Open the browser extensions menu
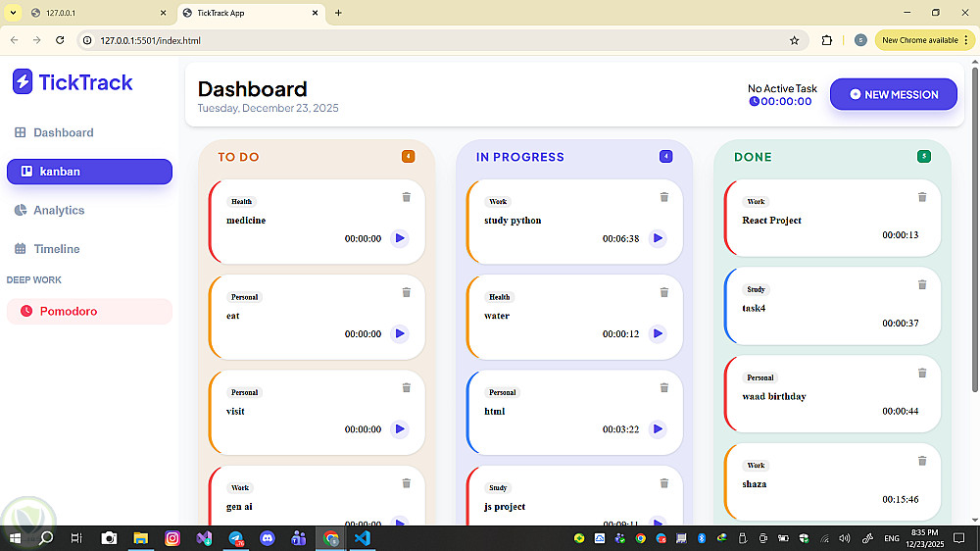This screenshot has width=980, height=551. click(827, 40)
